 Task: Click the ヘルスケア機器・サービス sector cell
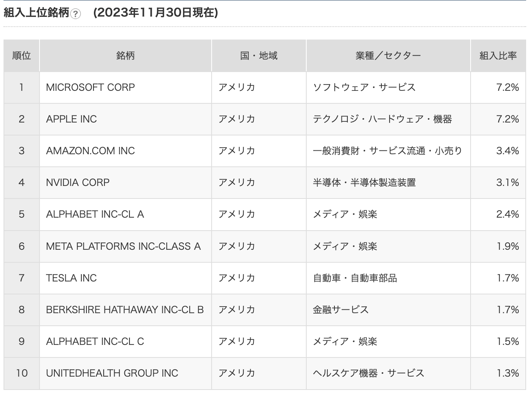coord(388,373)
